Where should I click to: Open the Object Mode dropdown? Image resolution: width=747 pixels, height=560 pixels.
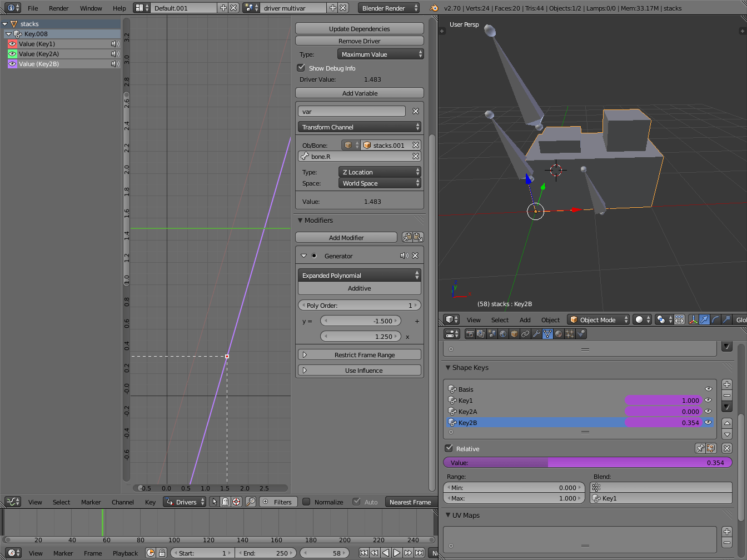coord(598,319)
